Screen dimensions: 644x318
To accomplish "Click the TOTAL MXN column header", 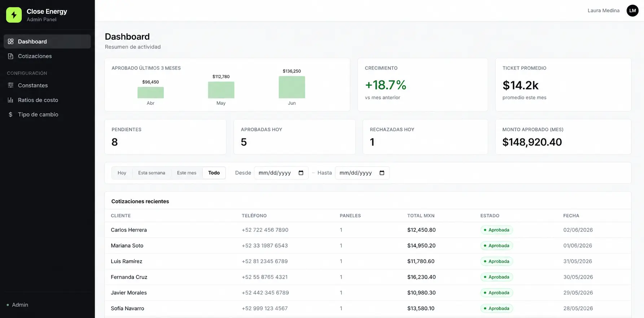I will pyautogui.click(x=421, y=216).
